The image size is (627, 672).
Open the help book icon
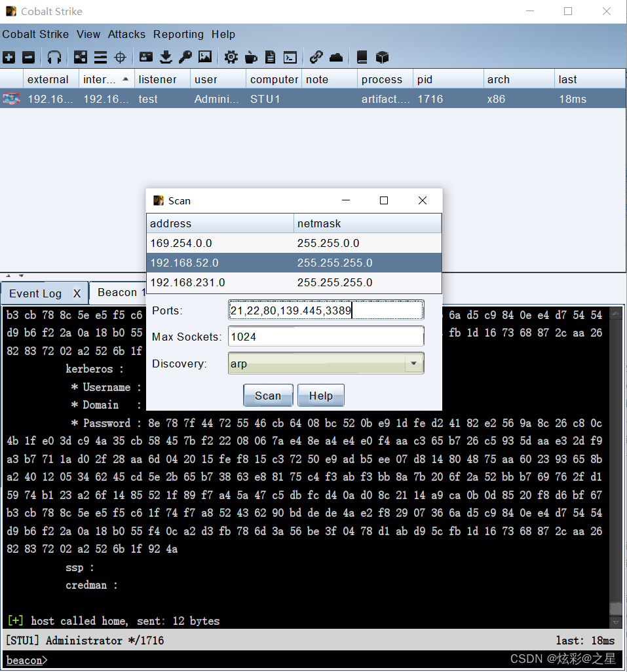362,57
